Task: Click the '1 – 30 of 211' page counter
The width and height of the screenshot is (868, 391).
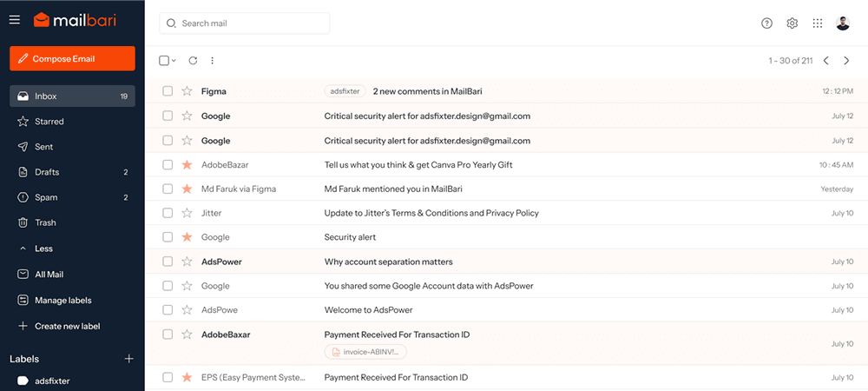Action: tap(791, 61)
